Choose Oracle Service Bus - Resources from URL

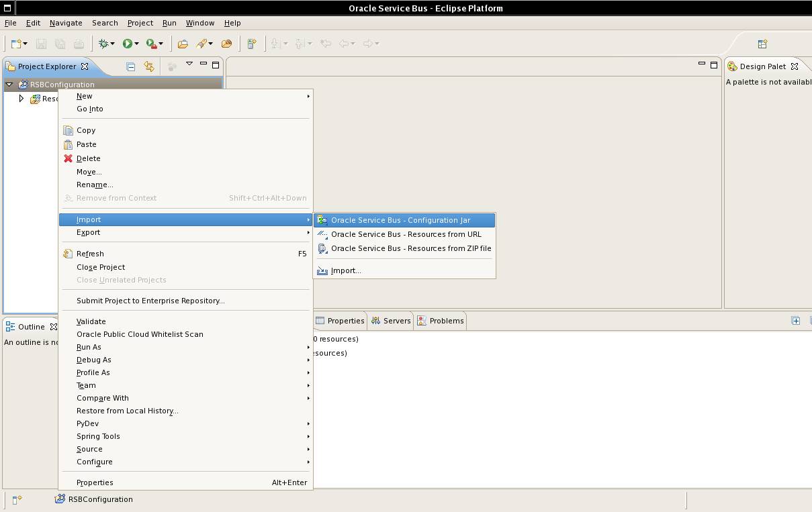click(x=406, y=234)
